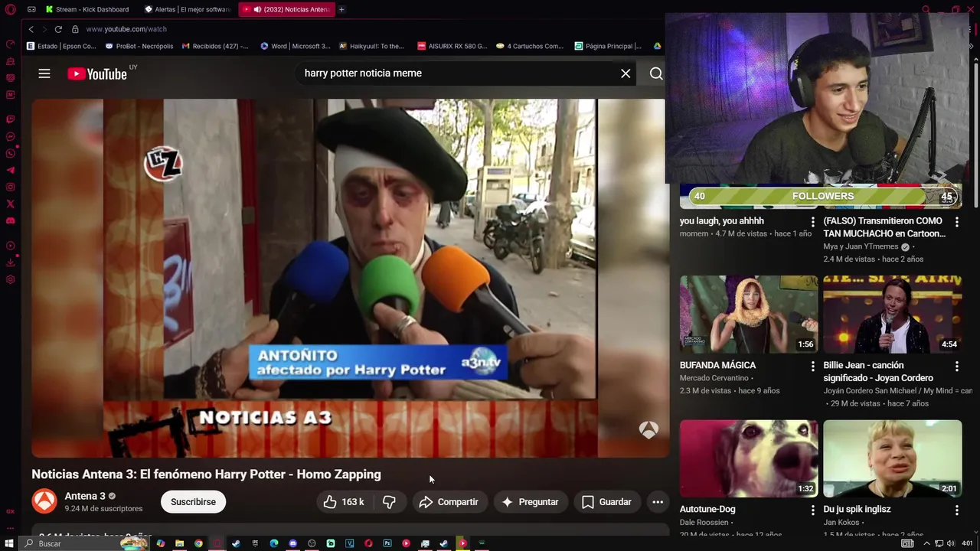
Task: Open the site security lock icon
Action: [x=75, y=29]
